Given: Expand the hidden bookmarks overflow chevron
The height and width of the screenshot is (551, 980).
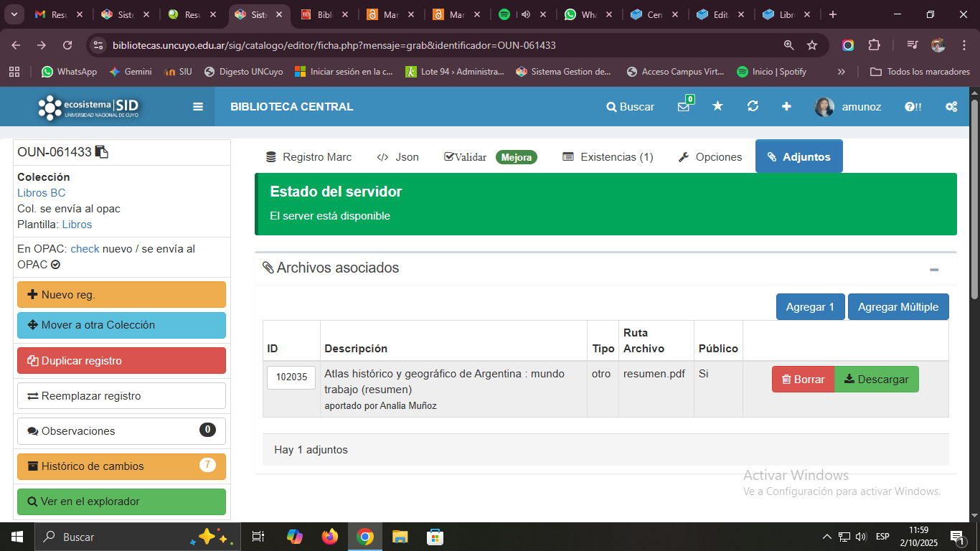Looking at the screenshot, I should tap(842, 72).
